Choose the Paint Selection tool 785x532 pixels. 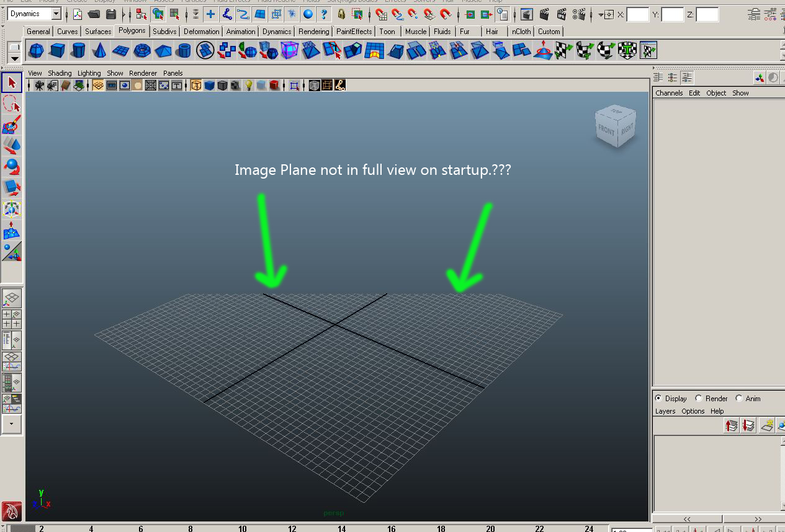pyautogui.click(x=12, y=125)
